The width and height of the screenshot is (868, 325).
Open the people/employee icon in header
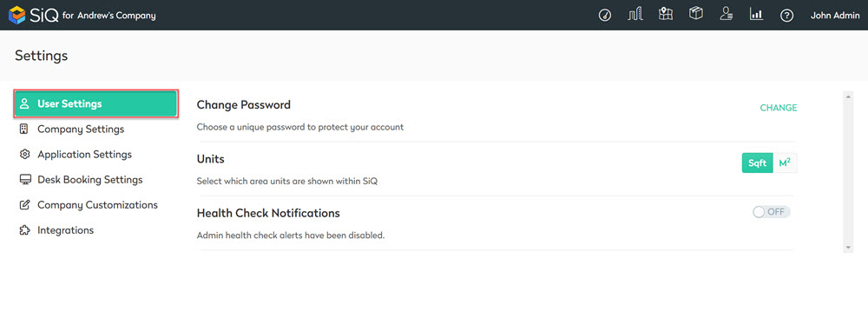point(727,14)
